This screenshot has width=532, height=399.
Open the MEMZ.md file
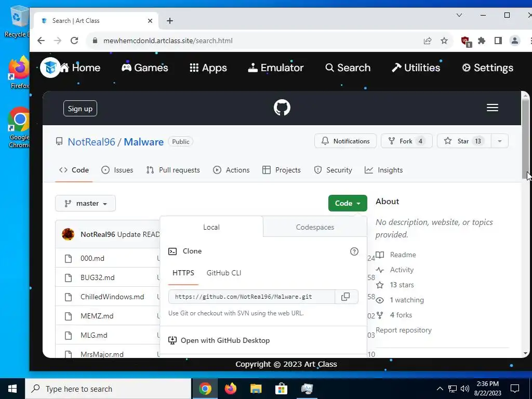coord(97,316)
